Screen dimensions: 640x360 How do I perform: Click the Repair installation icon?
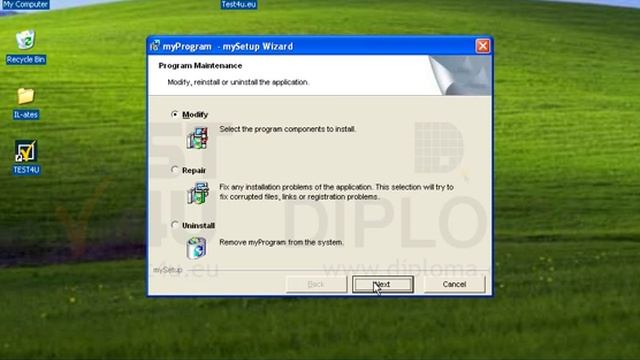click(x=198, y=193)
